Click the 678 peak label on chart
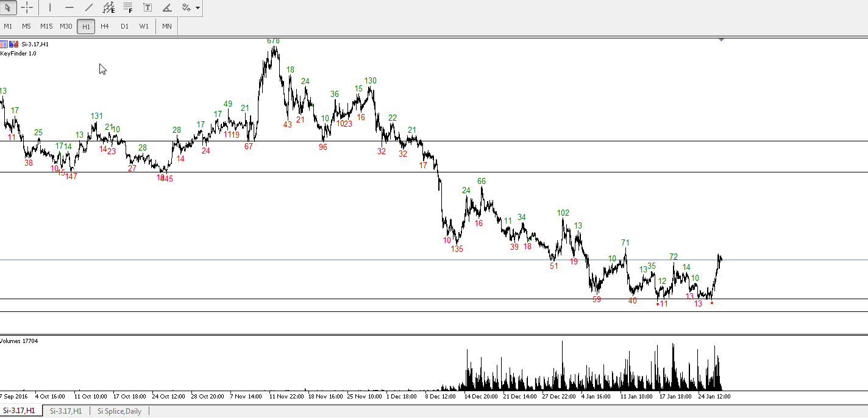 click(x=273, y=41)
